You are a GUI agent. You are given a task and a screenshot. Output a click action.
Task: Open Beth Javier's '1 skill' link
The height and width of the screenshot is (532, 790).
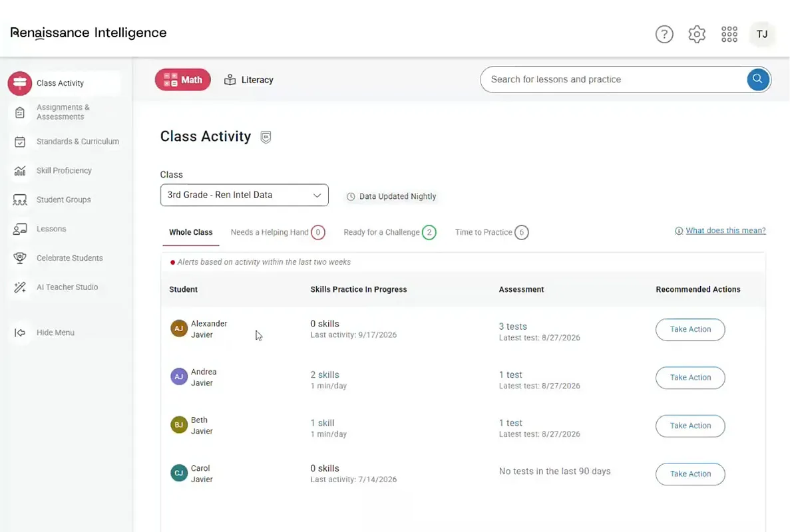(322, 423)
